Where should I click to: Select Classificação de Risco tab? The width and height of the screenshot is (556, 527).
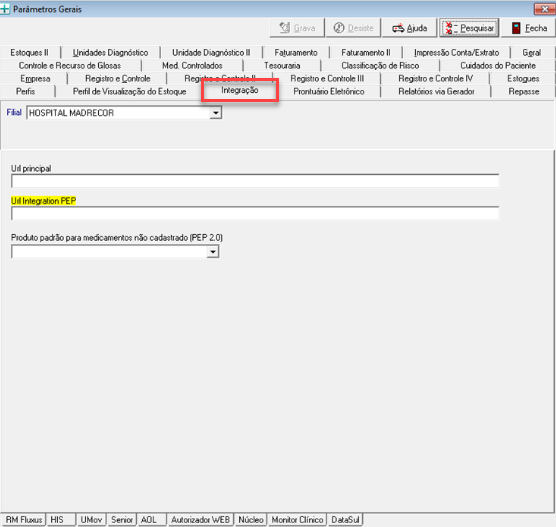380,66
